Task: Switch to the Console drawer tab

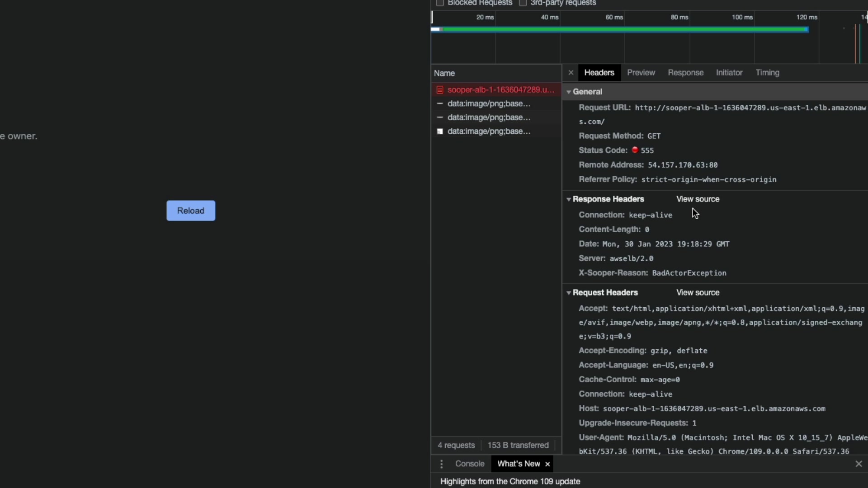Action: click(x=469, y=464)
